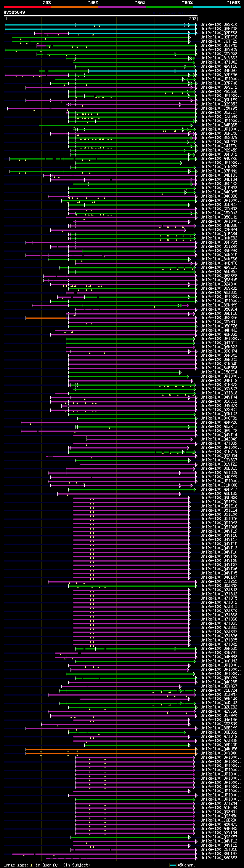The width and height of the screenshot is (244, 868).
Task: Click the UniRef100_Q15MR2 label
Action: click(219, 188)
